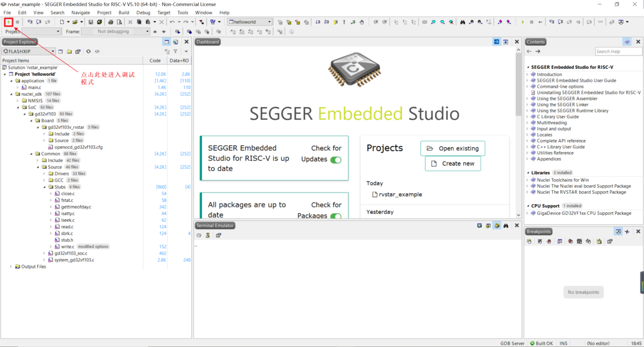Click the Open existing button
Screen dimensions: 644x347
pos(453,148)
